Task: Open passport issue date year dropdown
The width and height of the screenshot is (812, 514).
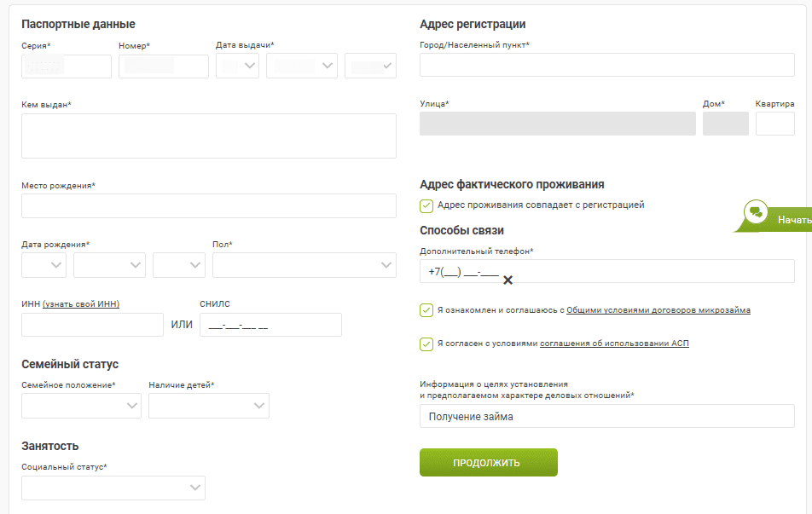Action: (371, 66)
